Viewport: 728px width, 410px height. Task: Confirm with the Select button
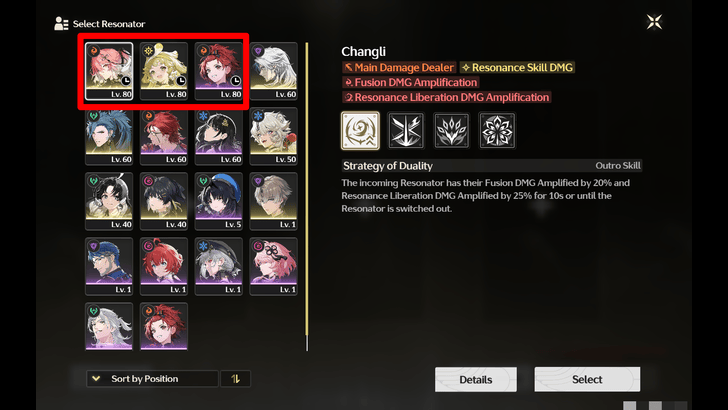587,379
